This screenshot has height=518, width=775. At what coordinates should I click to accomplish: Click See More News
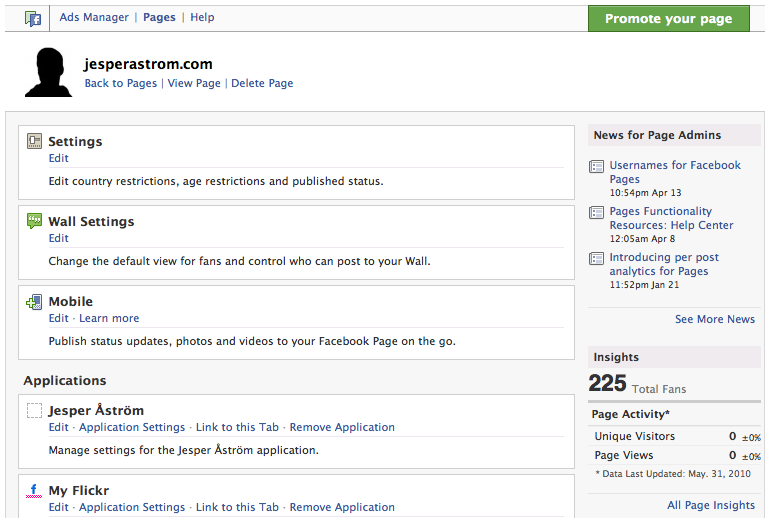coord(715,319)
